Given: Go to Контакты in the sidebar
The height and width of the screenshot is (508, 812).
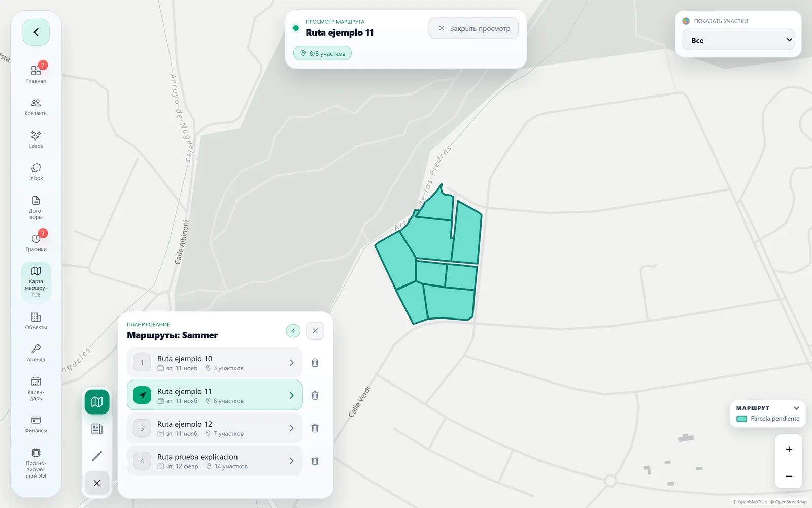Looking at the screenshot, I should coord(36,107).
